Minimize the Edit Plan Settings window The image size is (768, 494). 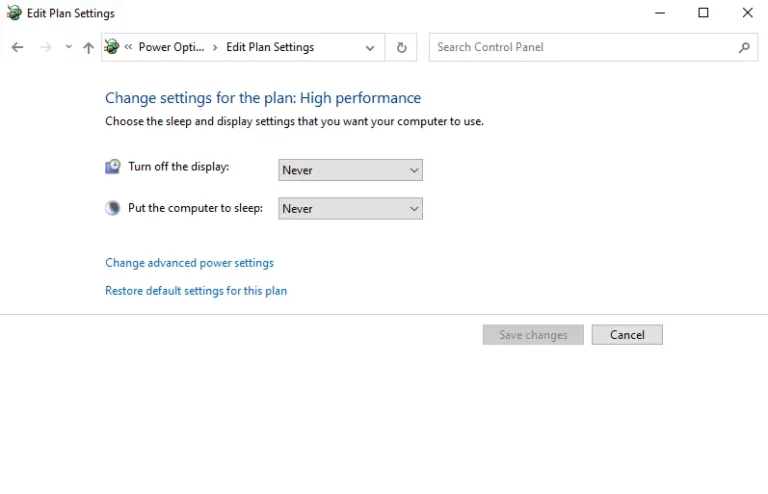[x=660, y=13]
